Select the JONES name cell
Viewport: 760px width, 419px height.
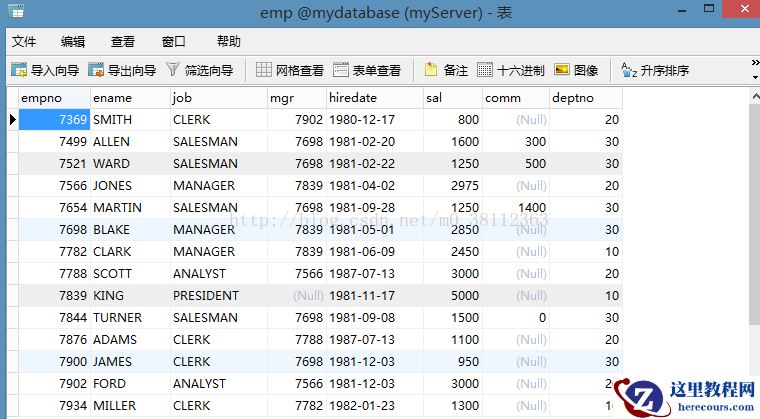click(130, 186)
